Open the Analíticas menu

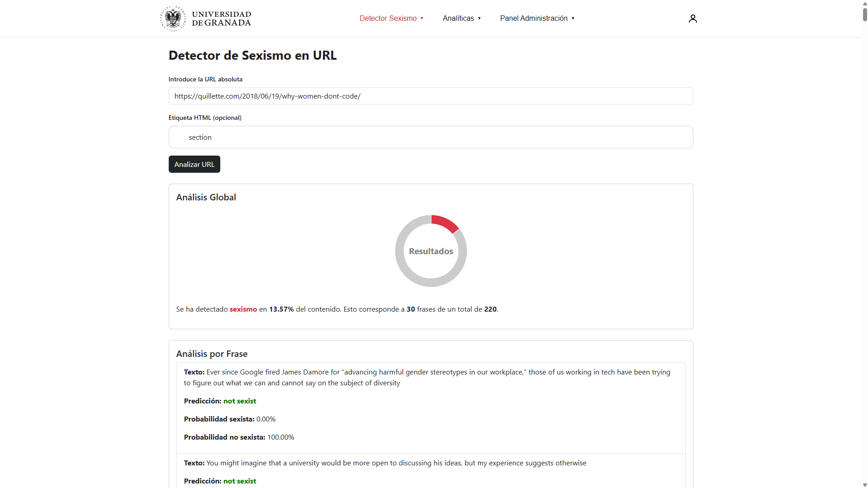click(x=461, y=19)
